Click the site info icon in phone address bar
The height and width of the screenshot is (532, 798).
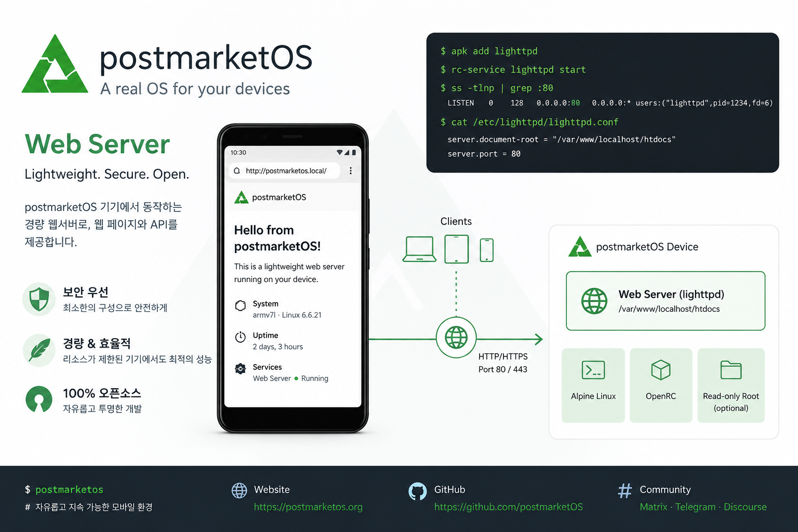237,171
